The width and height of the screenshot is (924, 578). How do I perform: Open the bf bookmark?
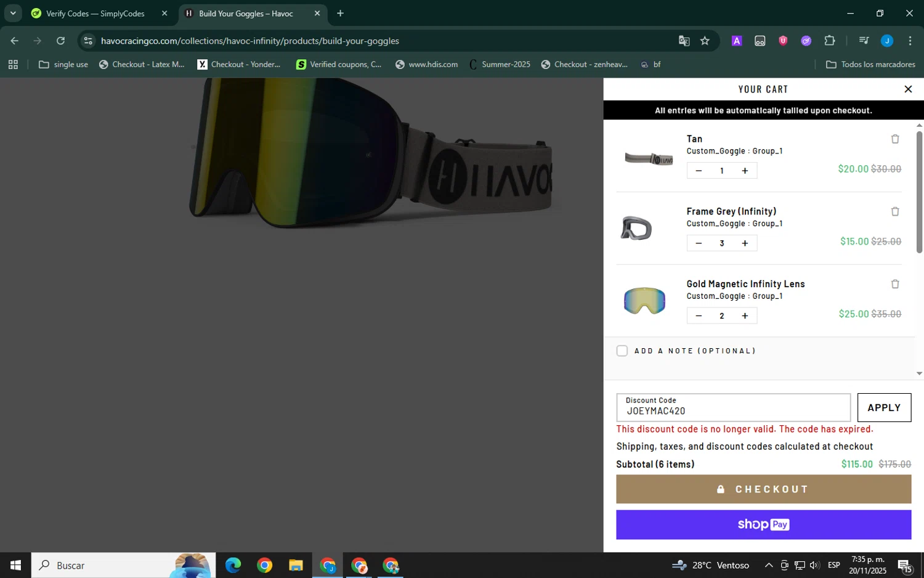pyautogui.click(x=650, y=64)
